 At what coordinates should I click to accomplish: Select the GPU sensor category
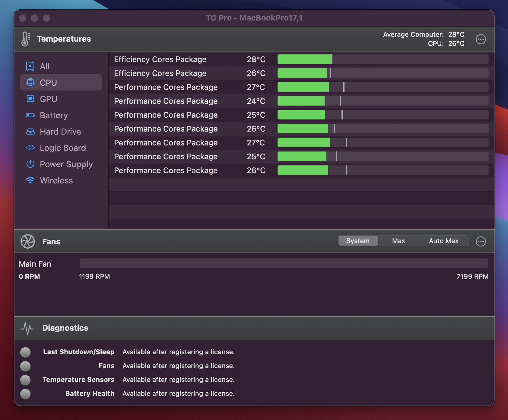(61, 99)
